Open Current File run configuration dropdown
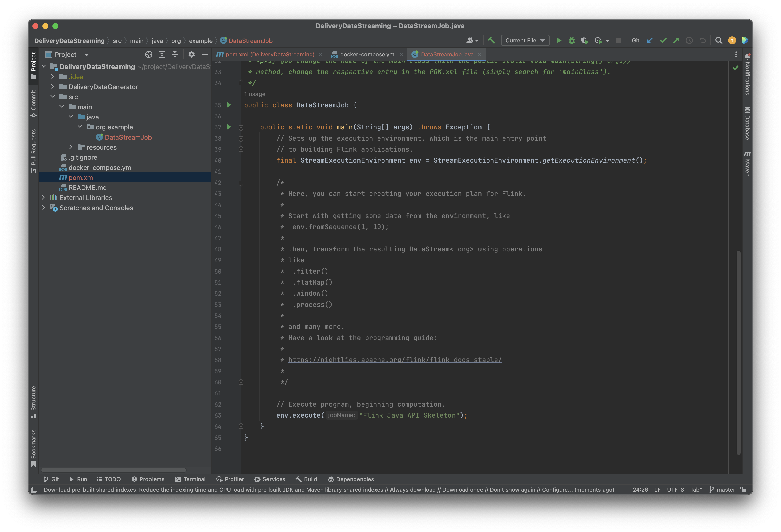 click(525, 40)
